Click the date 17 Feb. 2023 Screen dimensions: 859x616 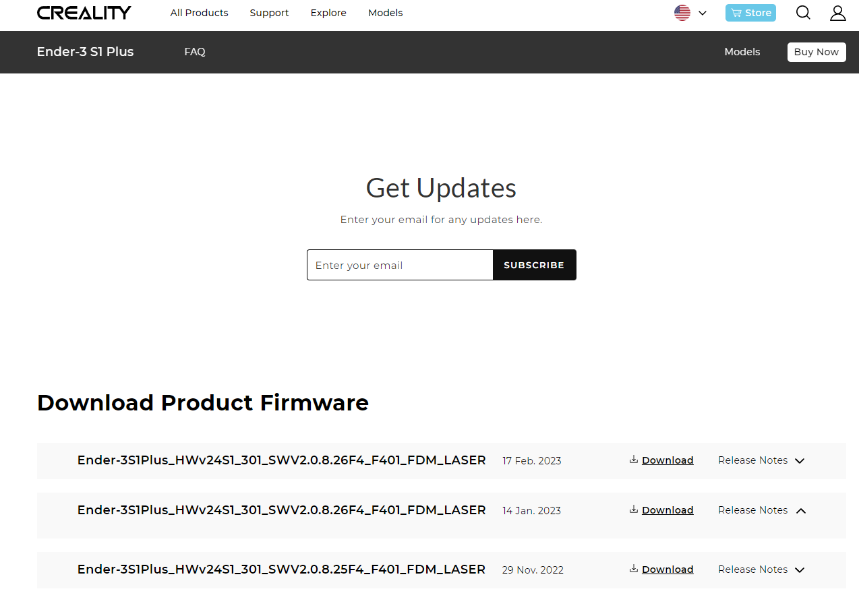click(532, 461)
